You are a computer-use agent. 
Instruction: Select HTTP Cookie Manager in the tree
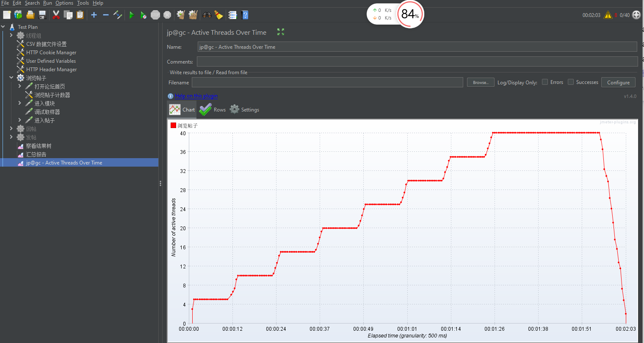pos(51,52)
